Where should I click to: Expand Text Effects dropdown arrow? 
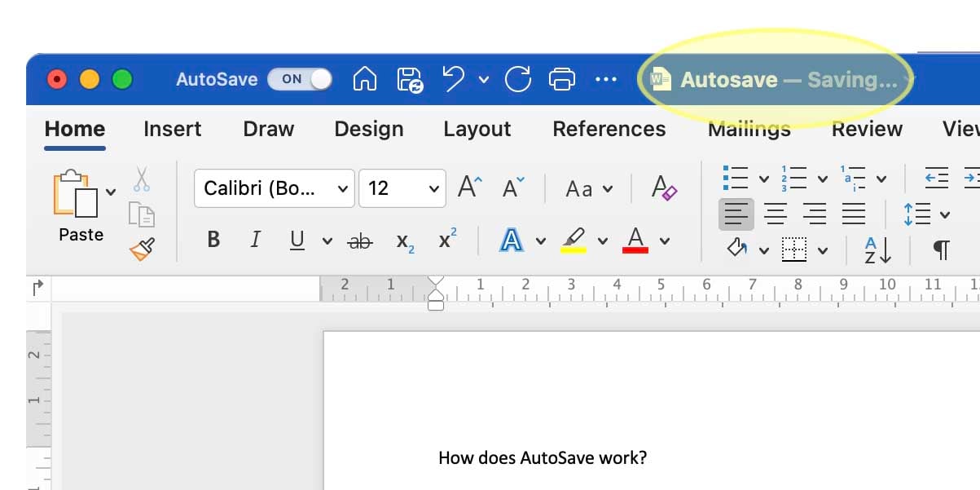coord(541,241)
